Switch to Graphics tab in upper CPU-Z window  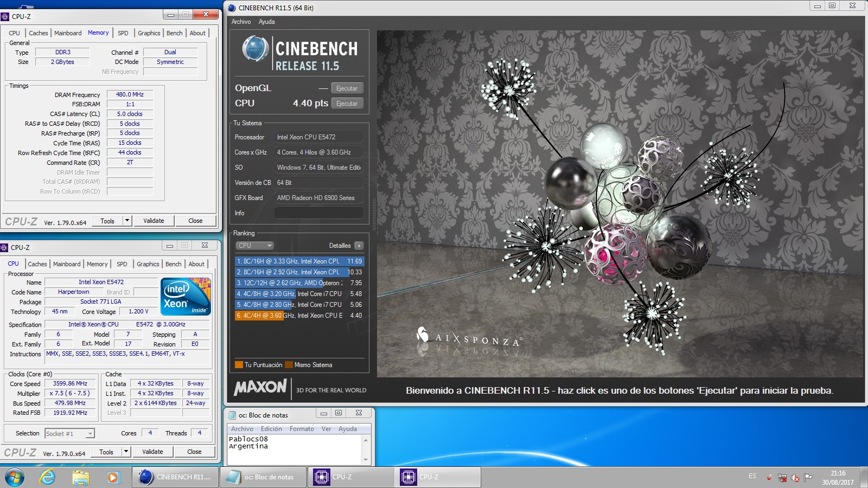pos(149,33)
